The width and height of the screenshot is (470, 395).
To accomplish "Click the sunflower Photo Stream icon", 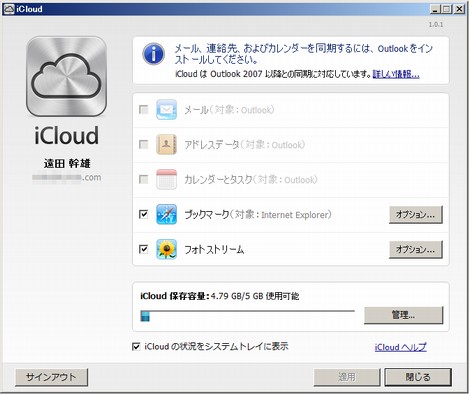I will pyautogui.click(x=166, y=249).
